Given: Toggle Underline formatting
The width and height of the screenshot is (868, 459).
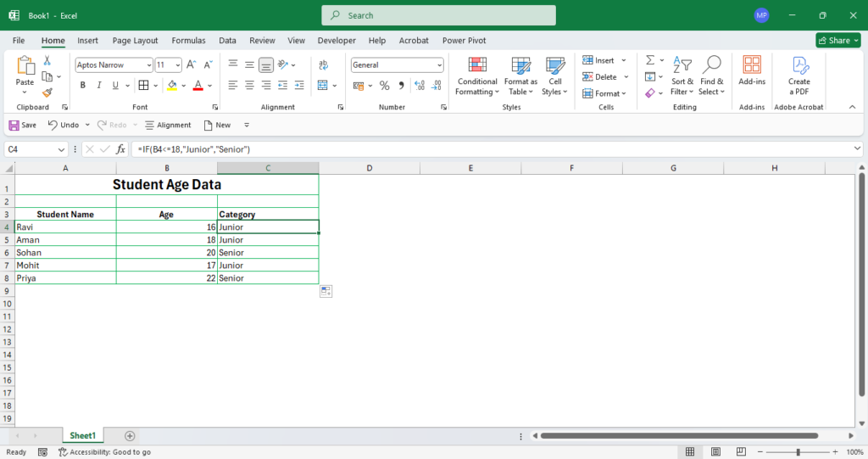Looking at the screenshot, I should (115, 86).
